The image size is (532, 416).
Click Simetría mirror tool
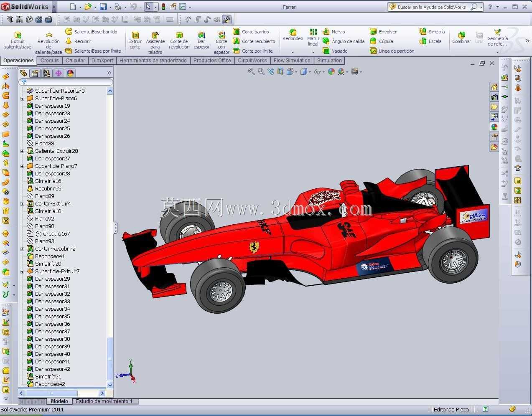click(x=432, y=32)
